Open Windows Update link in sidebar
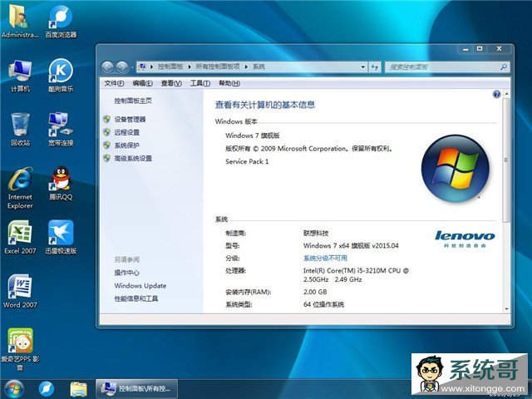 (140, 286)
